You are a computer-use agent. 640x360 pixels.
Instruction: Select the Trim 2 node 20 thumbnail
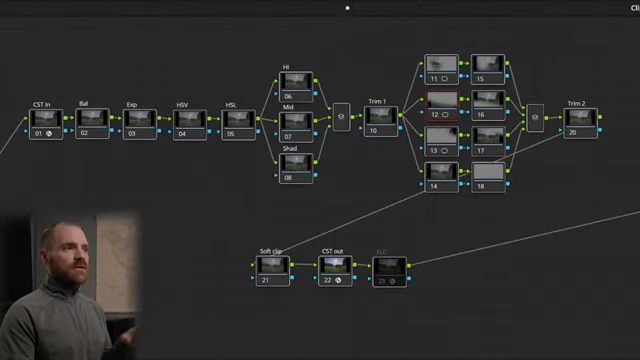pos(580,118)
